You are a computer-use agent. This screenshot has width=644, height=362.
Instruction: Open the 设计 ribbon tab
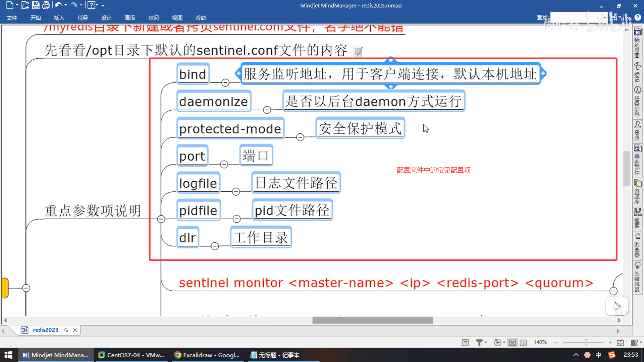[106, 18]
